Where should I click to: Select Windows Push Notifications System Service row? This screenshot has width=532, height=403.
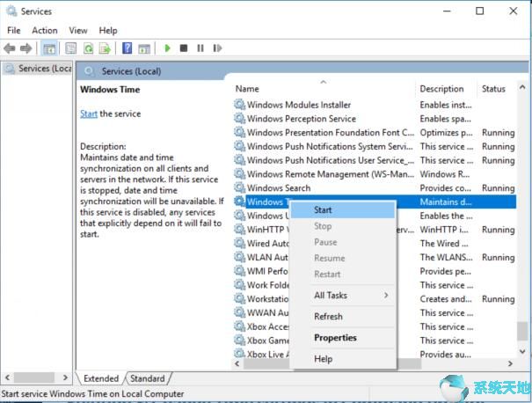[x=375, y=146]
